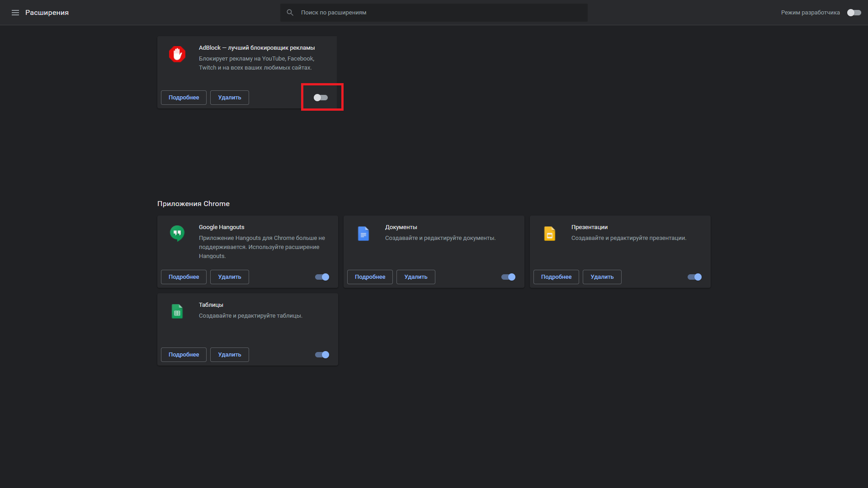Click Удалить on the Таблицы card
Image resolution: width=868 pixels, height=488 pixels.
coord(229,355)
